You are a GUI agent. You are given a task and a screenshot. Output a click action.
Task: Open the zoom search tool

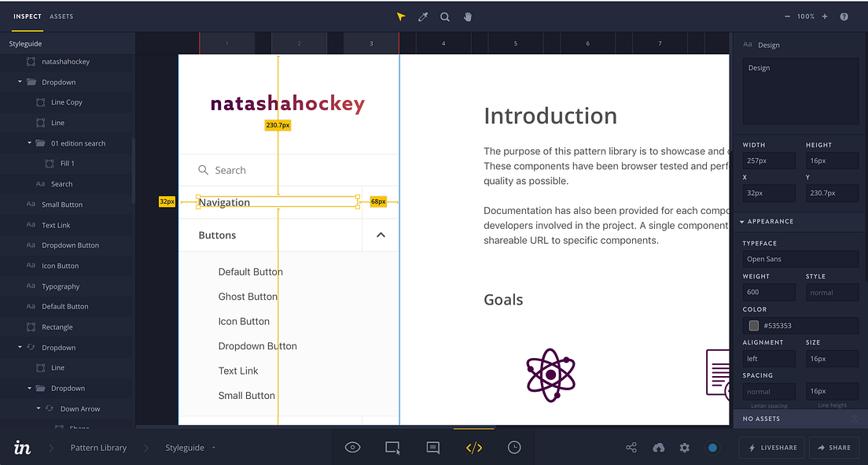pos(445,16)
